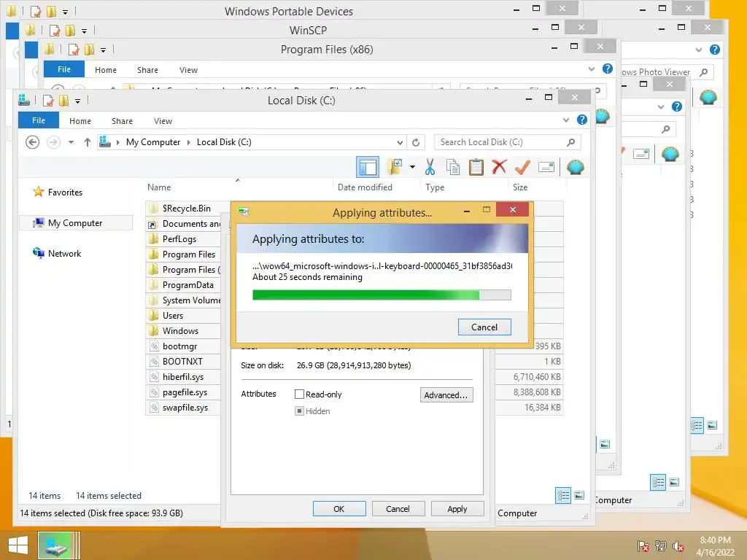Select My Computer in the navigation pane
The height and width of the screenshot is (560, 747).
pyautogui.click(x=75, y=223)
